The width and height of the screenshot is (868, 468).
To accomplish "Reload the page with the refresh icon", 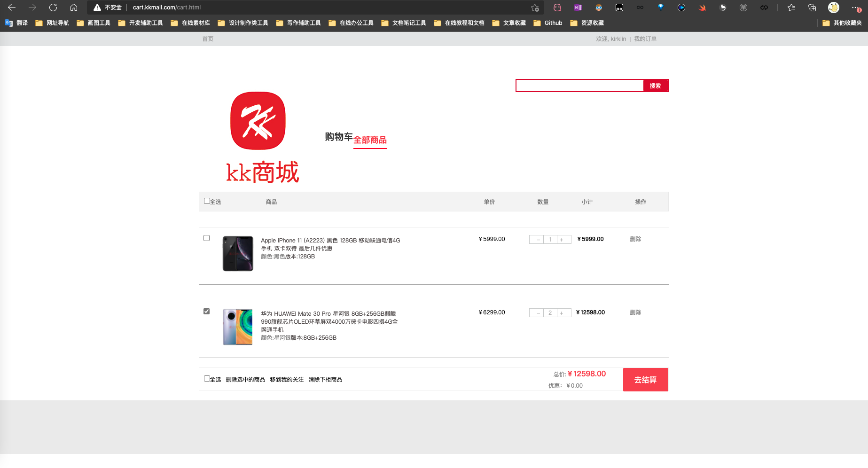I will point(53,8).
